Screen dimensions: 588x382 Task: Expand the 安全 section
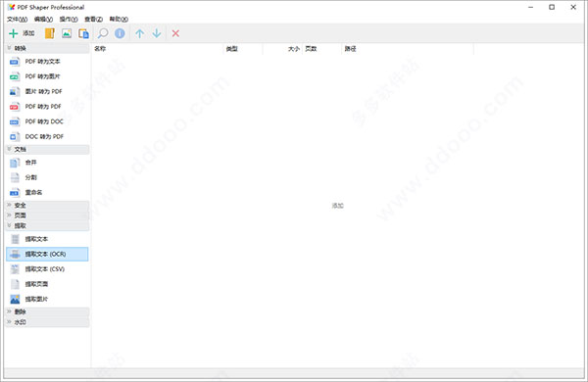click(47, 206)
